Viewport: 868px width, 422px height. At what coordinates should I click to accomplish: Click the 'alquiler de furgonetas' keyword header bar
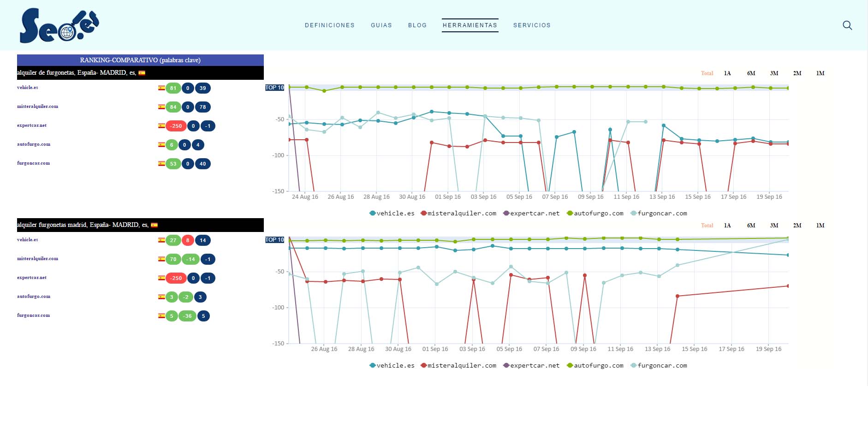[x=140, y=73]
